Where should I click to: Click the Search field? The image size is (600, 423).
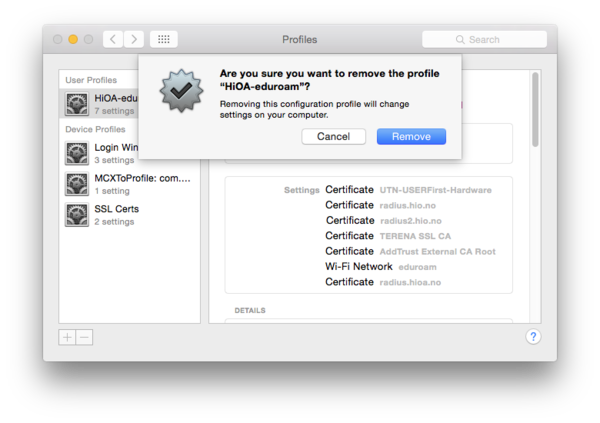click(x=484, y=40)
